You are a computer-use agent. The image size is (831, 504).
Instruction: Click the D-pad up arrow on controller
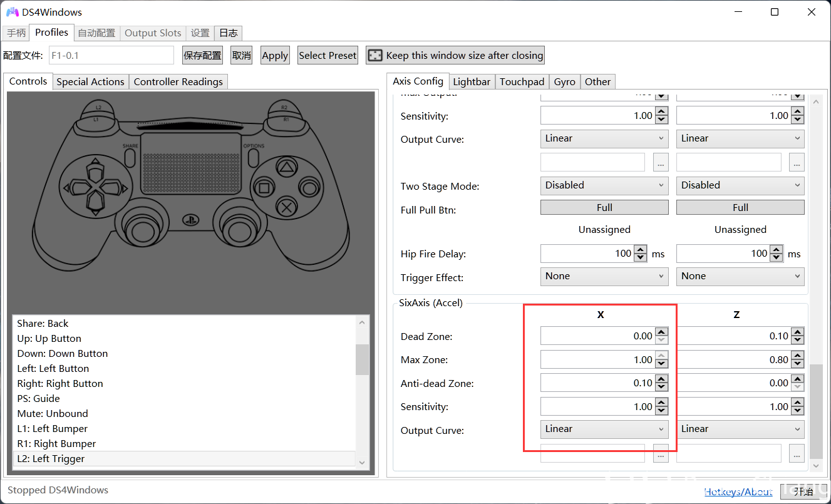click(94, 169)
